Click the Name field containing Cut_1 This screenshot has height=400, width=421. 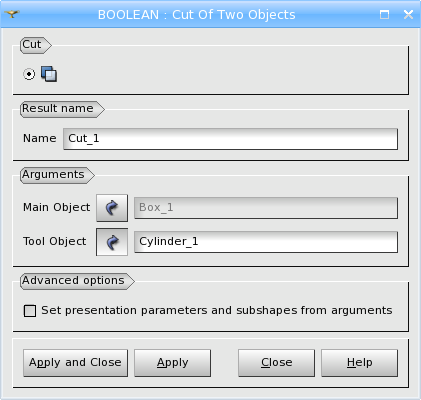point(230,139)
